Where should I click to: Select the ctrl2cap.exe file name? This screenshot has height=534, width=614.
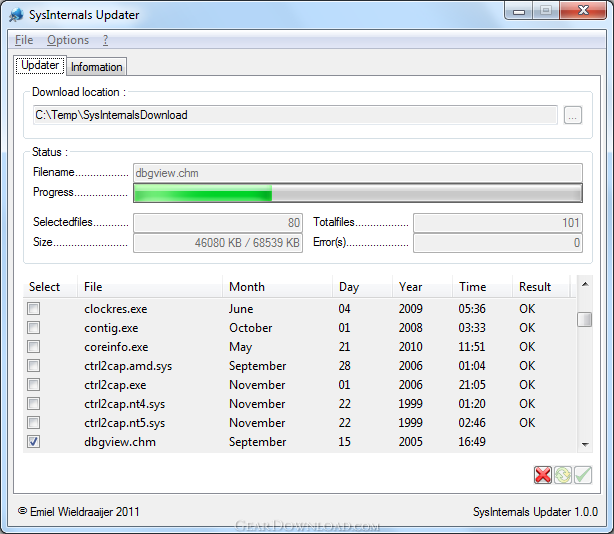(x=115, y=385)
